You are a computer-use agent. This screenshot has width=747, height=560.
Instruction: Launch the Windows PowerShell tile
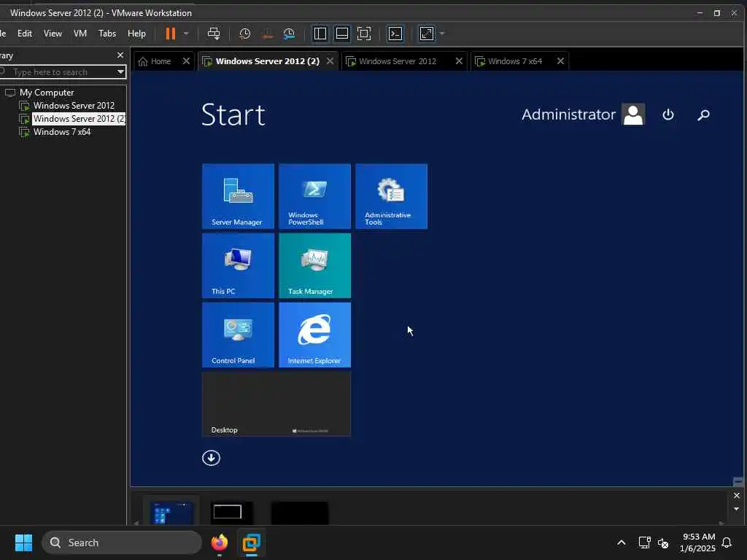[x=315, y=196]
